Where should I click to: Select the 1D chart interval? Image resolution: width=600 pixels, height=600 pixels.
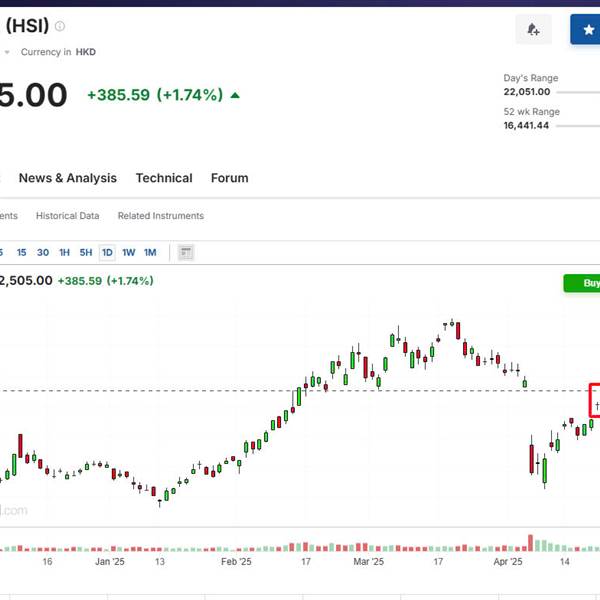point(107,253)
